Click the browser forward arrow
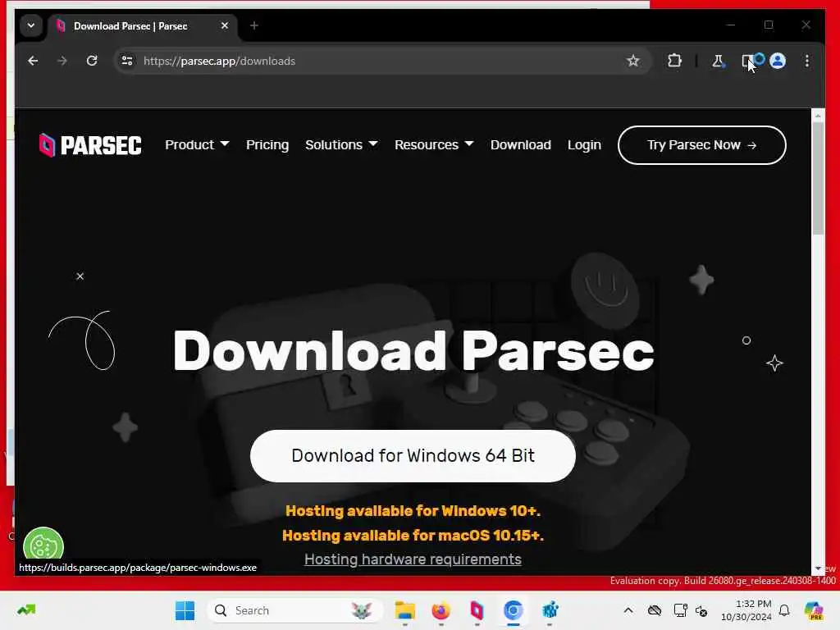Viewport: 840px width, 630px height. [62, 61]
